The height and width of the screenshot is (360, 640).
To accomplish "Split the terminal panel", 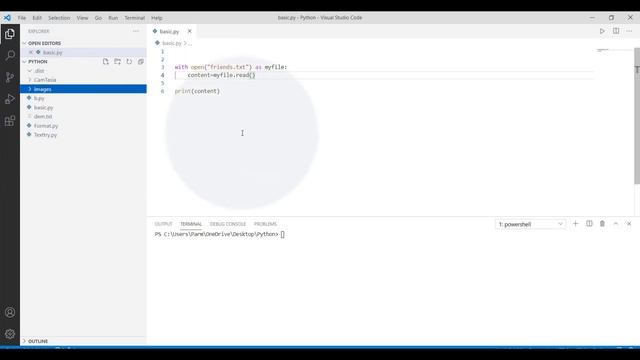I will click(x=589, y=224).
